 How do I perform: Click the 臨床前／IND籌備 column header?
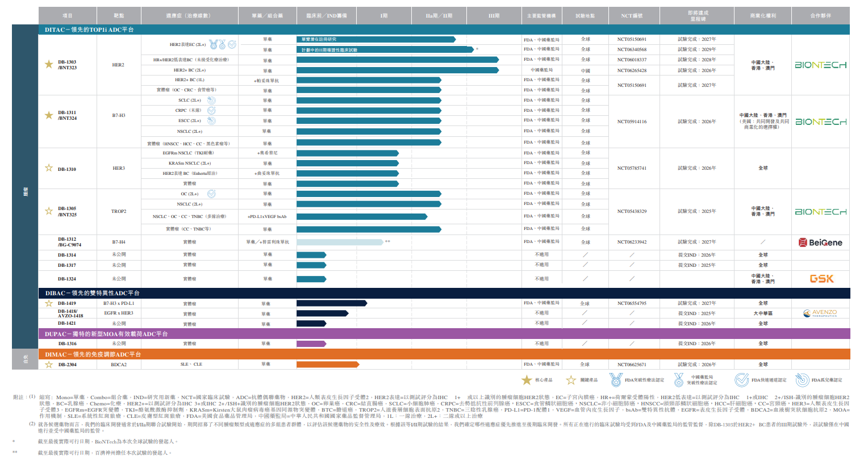(327, 15)
